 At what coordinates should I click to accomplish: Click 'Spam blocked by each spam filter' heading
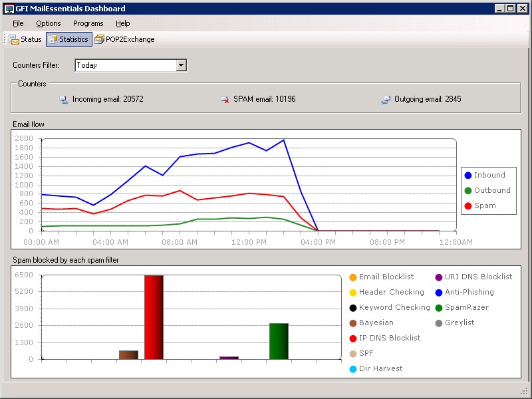(x=66, y=260)
